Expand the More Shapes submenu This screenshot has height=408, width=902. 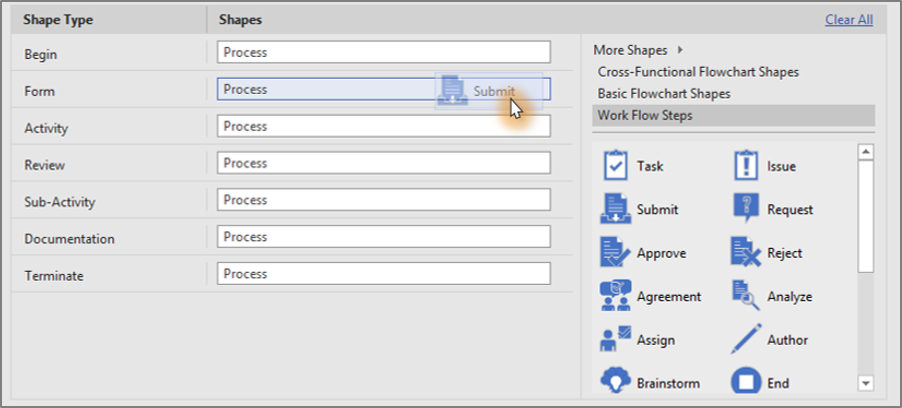[638, 49]
